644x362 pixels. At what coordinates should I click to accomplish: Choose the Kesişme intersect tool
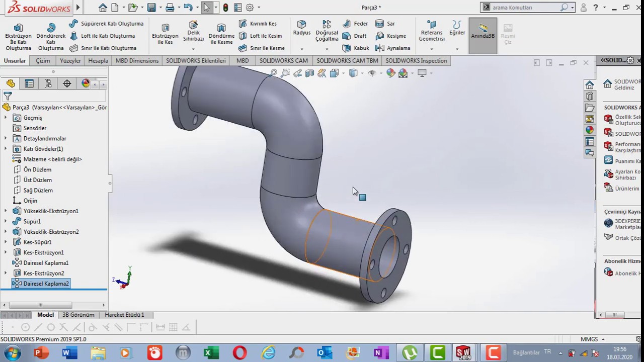pyautogui.click(x=391, y=36)
